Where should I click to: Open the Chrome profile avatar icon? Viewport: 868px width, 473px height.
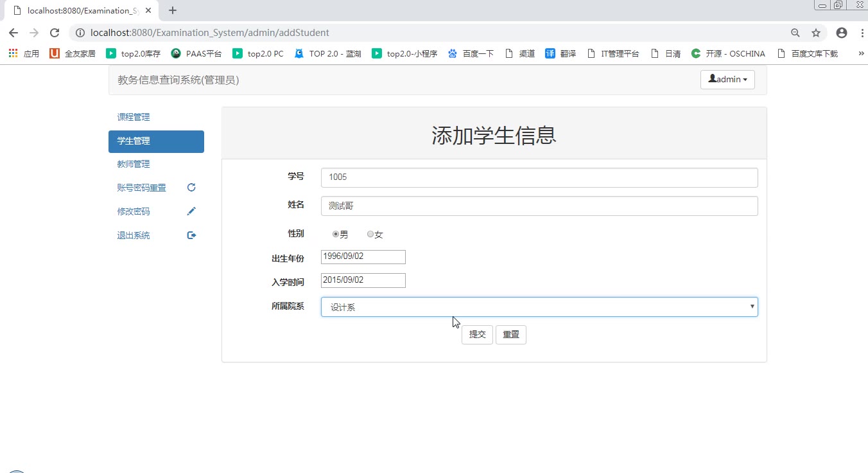(841, 33)
